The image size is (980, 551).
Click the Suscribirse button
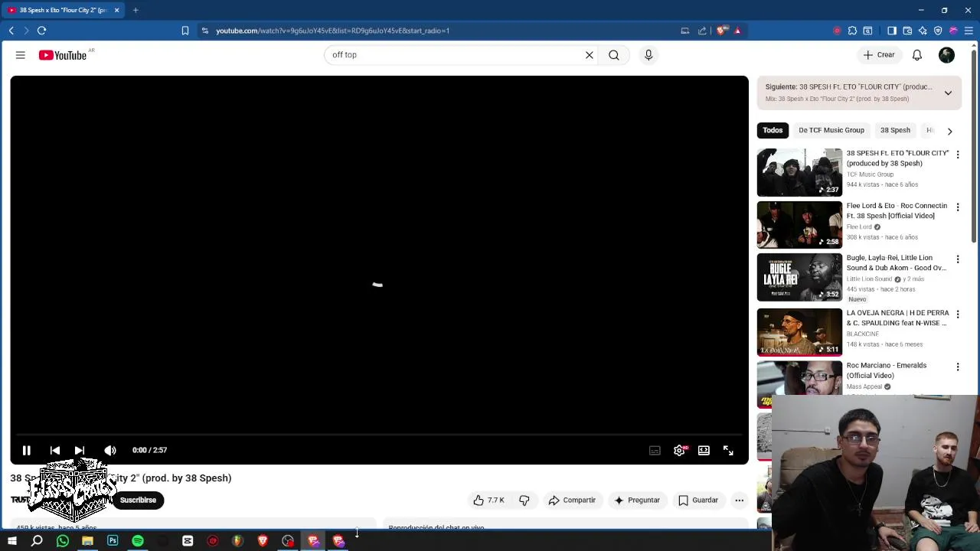[138, 500]
